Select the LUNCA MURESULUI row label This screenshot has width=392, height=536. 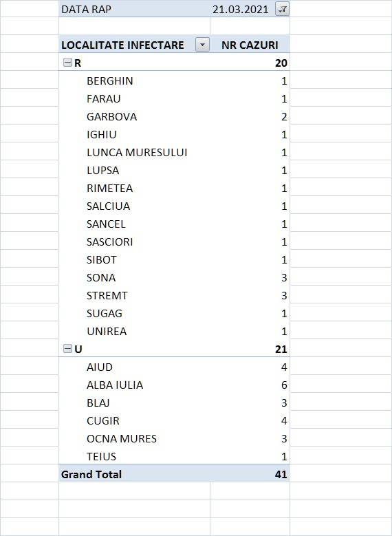[x=137, y=153]
